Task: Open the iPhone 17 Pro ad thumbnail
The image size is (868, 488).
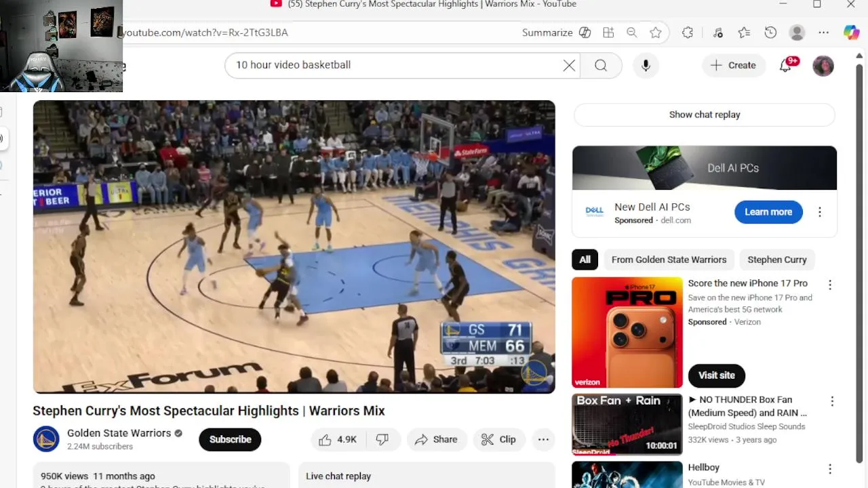Action: [627, 332]
